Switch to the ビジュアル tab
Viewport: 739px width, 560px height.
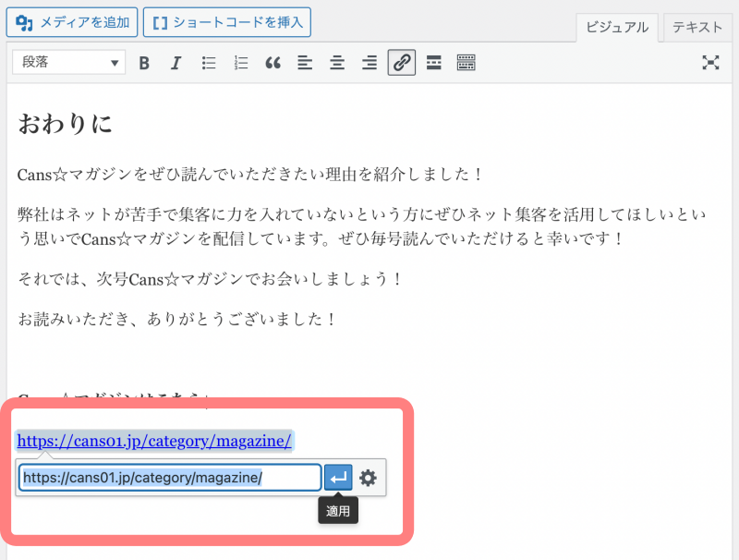[x=617, y=27]
